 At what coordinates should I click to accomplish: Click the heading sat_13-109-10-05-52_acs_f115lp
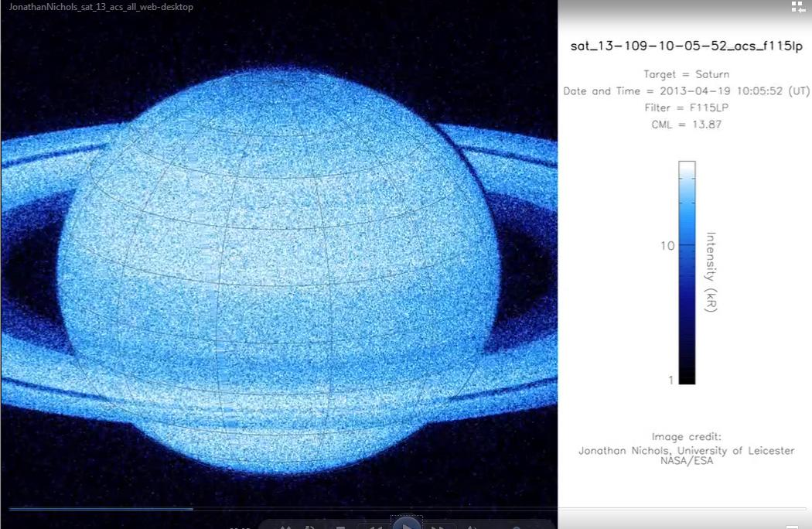[686, 46]
